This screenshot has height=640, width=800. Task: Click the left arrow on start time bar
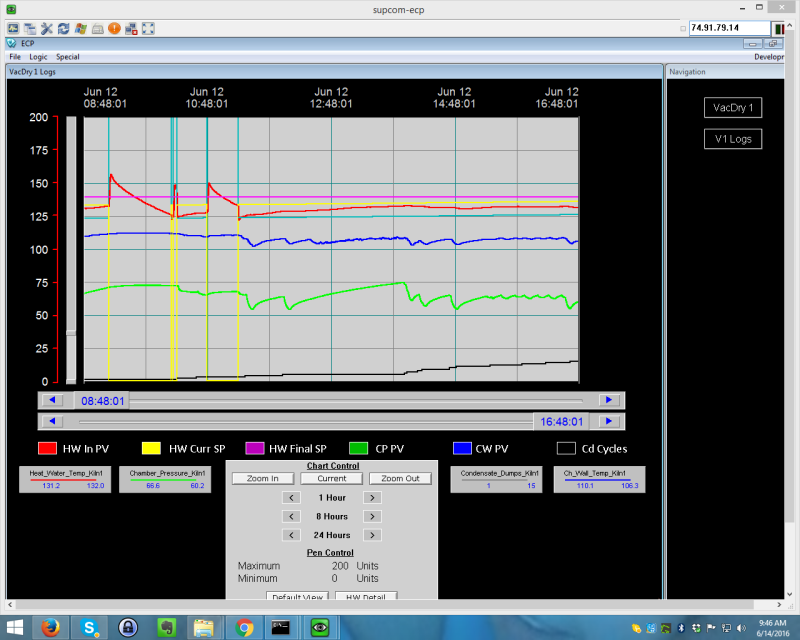click(52, 400)
